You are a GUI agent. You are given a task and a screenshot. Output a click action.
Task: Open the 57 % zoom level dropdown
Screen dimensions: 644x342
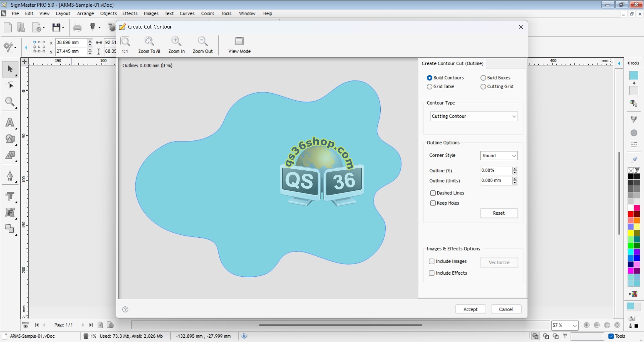pos(575,326)
